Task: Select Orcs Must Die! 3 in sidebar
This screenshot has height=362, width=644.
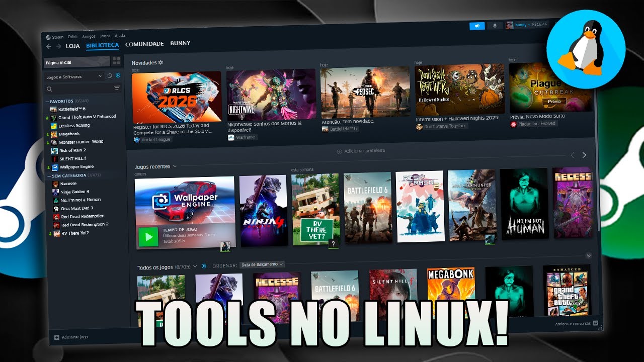Action: 73,208
